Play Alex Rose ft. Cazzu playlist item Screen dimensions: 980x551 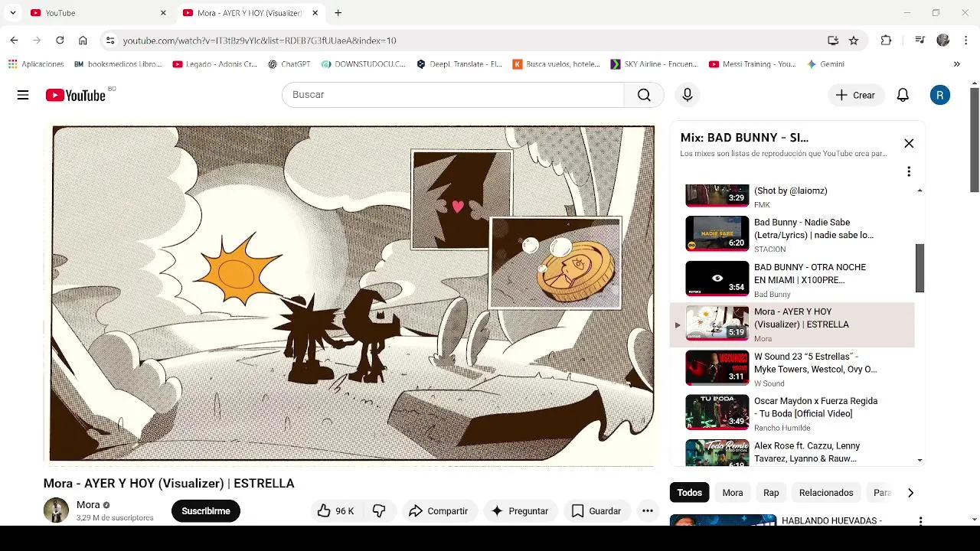792,452
